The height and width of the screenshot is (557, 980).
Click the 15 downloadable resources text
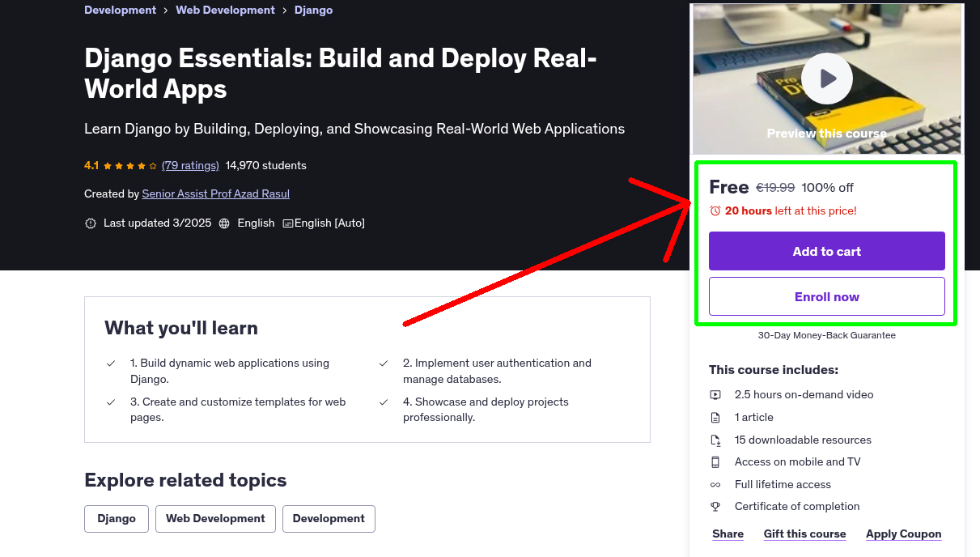tap(803, 440)
